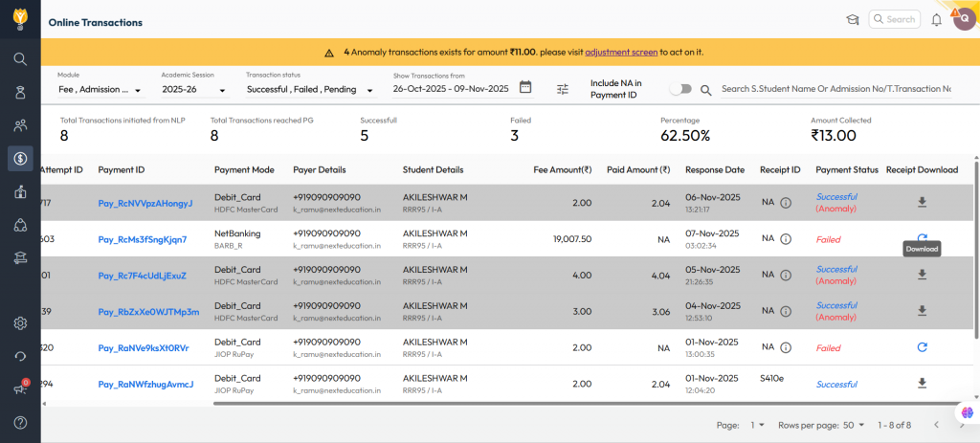Sort by the Response Date column header
The height and width of the screenshot is (443, 980).
pos(714,169)
